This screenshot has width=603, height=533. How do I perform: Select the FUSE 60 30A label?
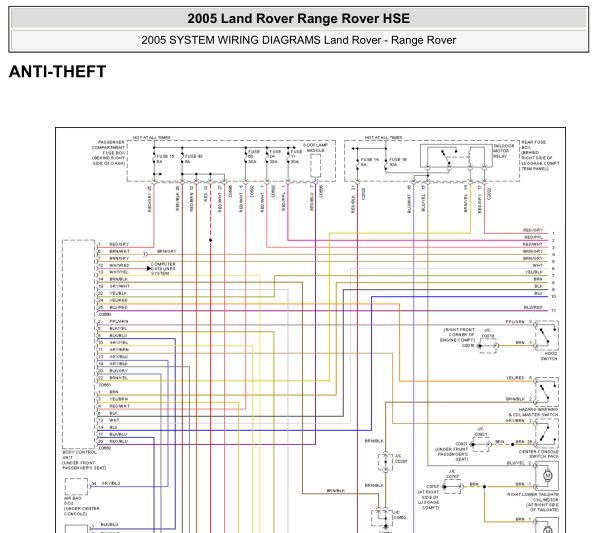click(x=253, y=157)
